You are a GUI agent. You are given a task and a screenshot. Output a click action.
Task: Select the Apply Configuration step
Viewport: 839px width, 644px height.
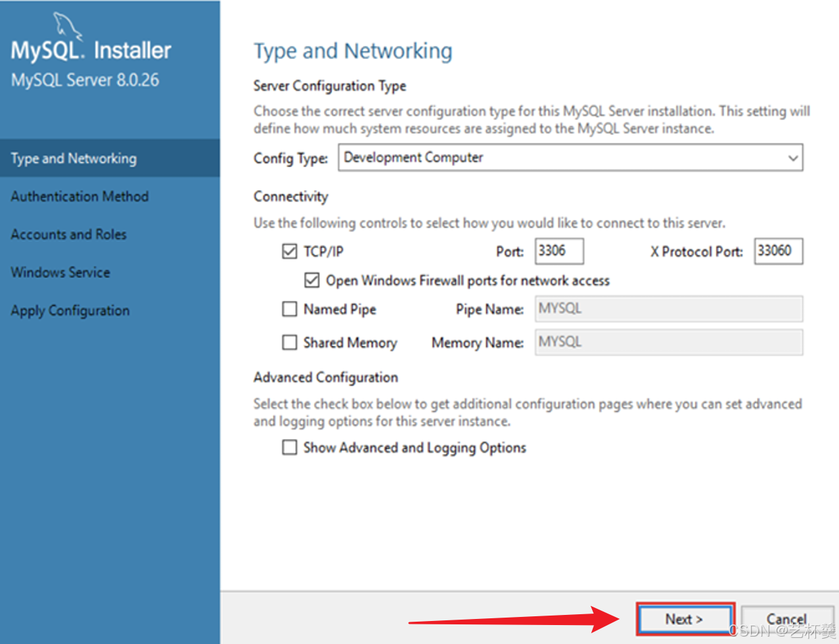(x=70, y=310)
